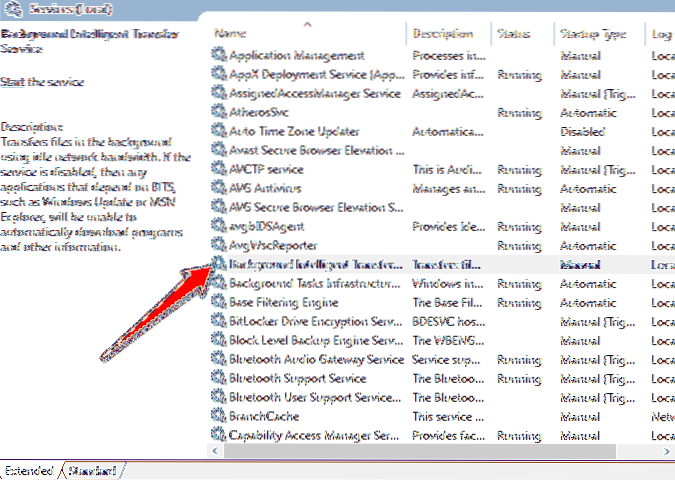The height and width of the screenshot is (480, 675).
Task: Click the BranchCache service icon
Action: 220,416
